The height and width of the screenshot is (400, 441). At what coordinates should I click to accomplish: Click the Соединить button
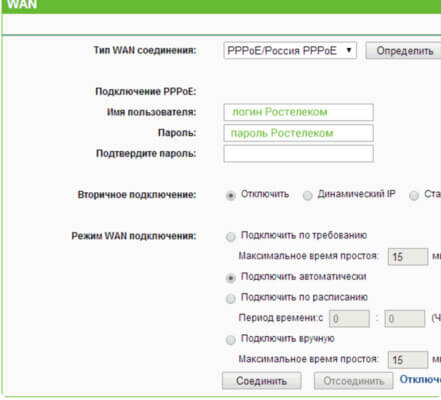click(262, 381)
